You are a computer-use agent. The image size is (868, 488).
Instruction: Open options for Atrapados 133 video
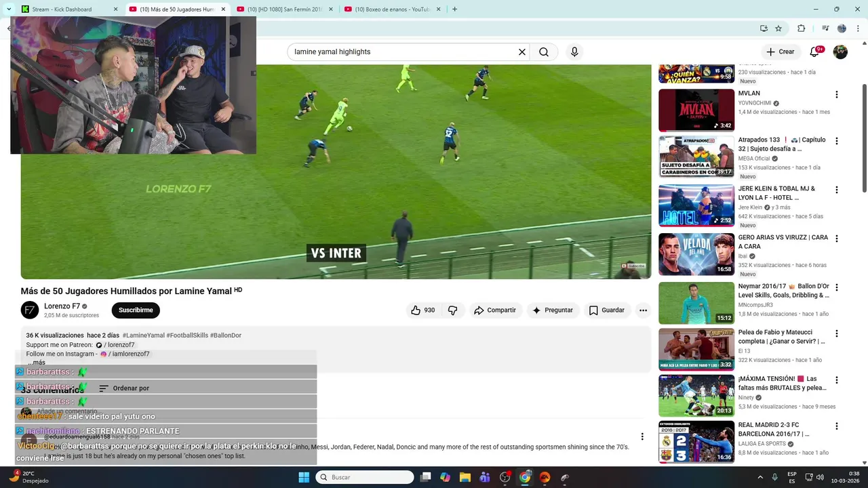[836, 141]
